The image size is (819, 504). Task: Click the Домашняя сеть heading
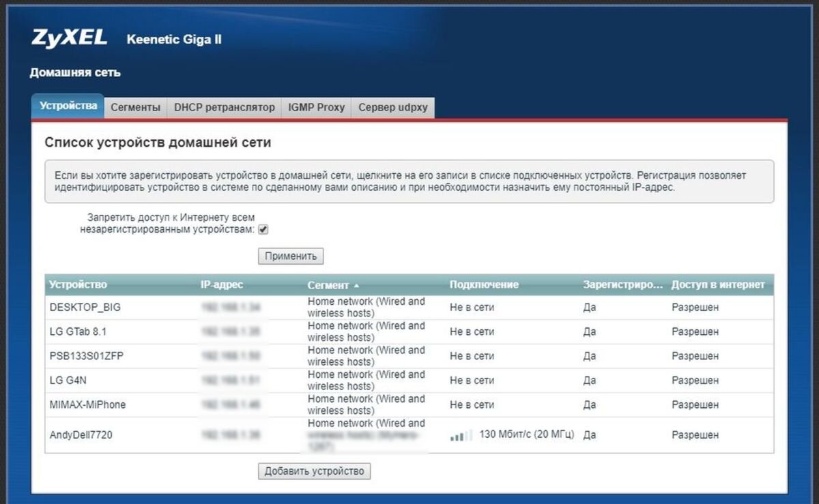[x=75, y=72]
